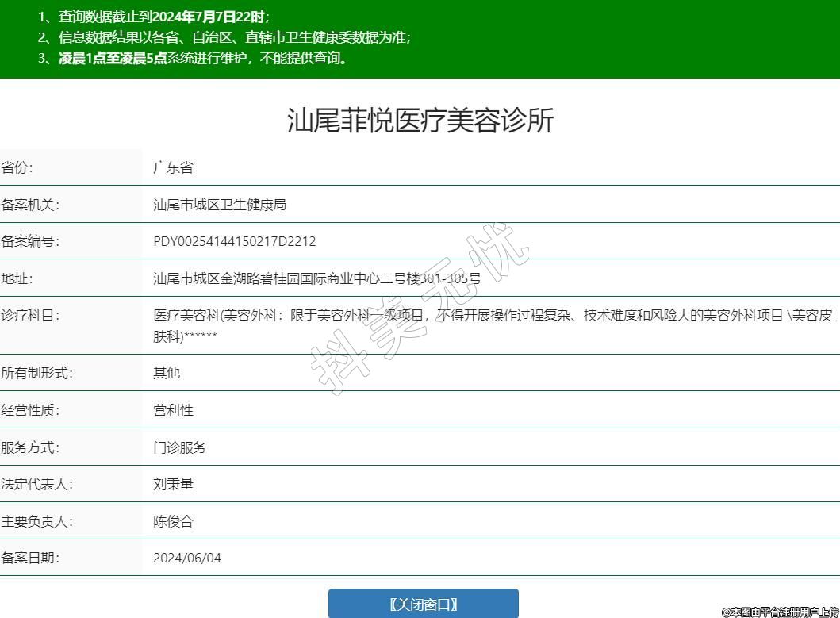Select the service mode 门诊服务

179,447
